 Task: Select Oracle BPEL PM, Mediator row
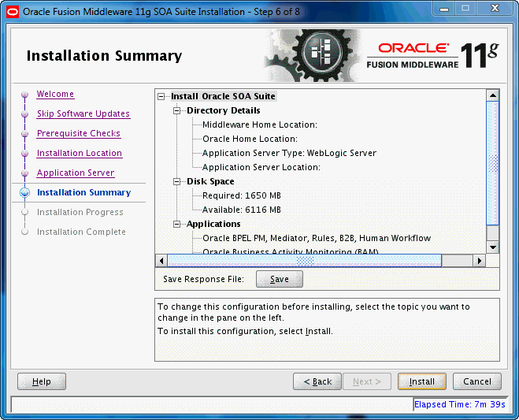pyautogui.click(x=317, y=239)
